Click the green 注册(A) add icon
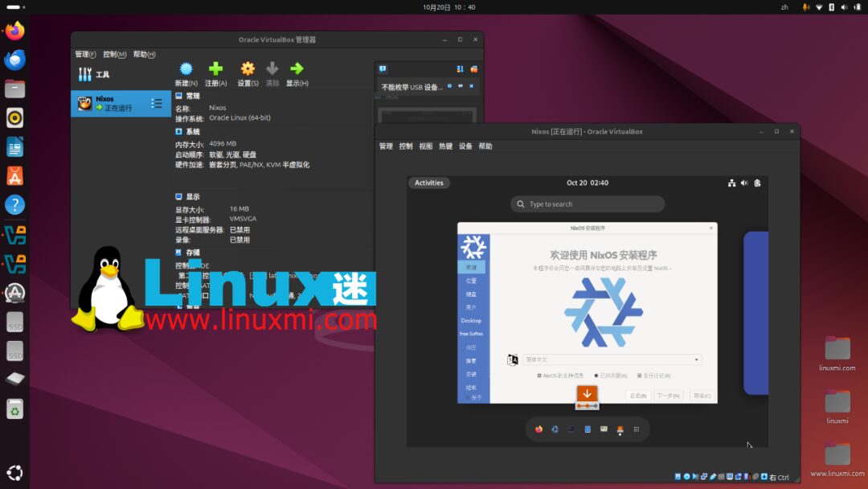This screenshot has height=489, width=868. tap(216, 68)
